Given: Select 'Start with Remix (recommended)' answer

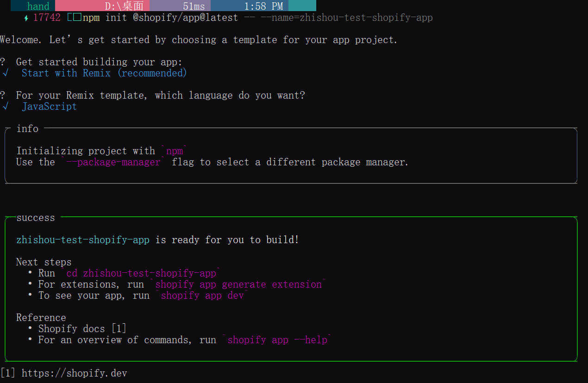Looking at the screenshot, I should tap(104, 73).
